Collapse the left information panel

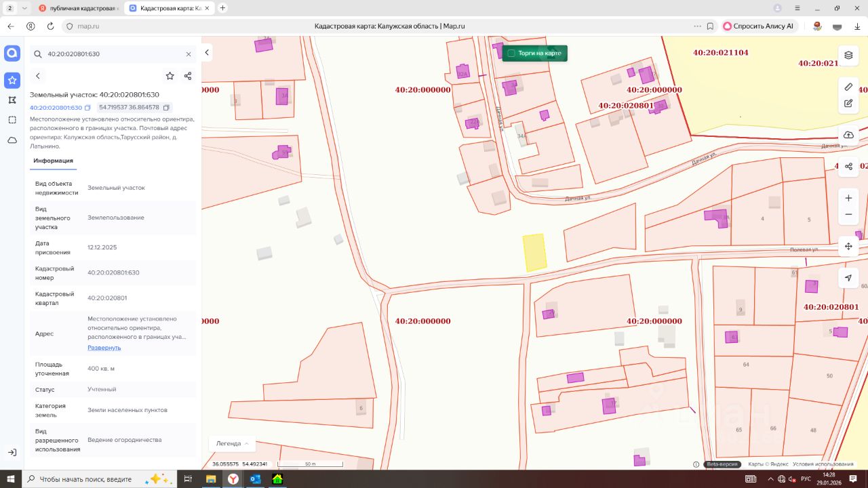point(207,52)
